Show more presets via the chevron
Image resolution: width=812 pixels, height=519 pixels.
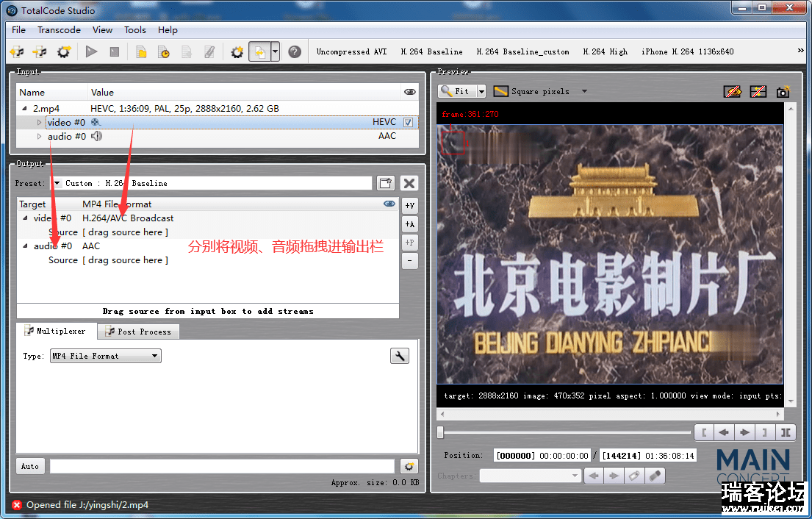click(x=800, y=50)
